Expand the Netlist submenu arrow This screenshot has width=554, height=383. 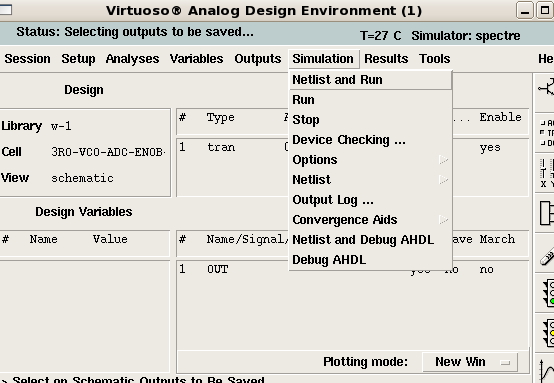tap(443, 180)
